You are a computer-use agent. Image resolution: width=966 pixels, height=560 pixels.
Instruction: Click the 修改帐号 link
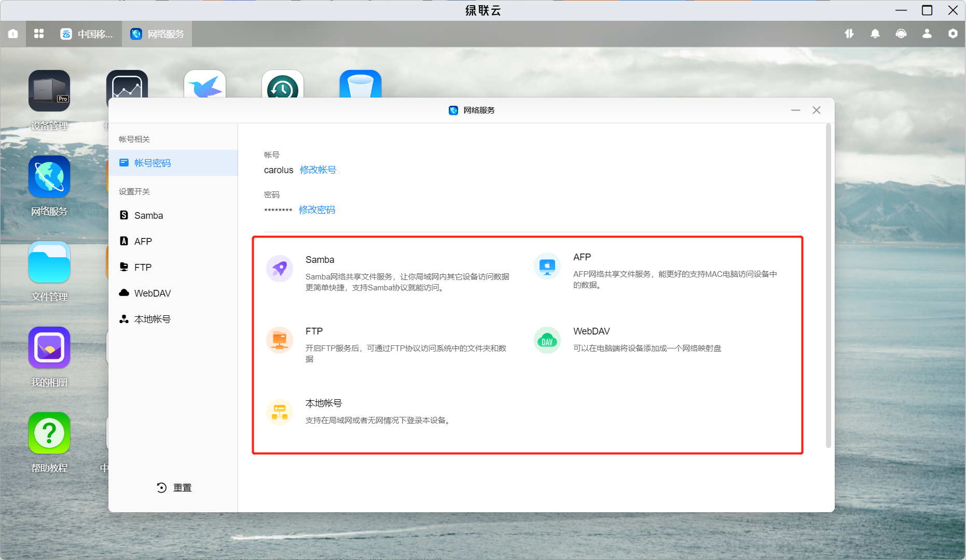pyautogui.click(x=318, y=170)
